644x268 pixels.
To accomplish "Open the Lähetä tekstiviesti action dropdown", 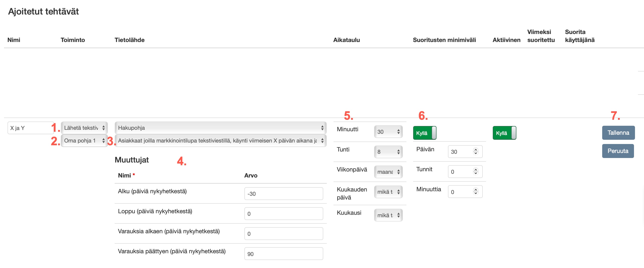I will coord(84,128).
